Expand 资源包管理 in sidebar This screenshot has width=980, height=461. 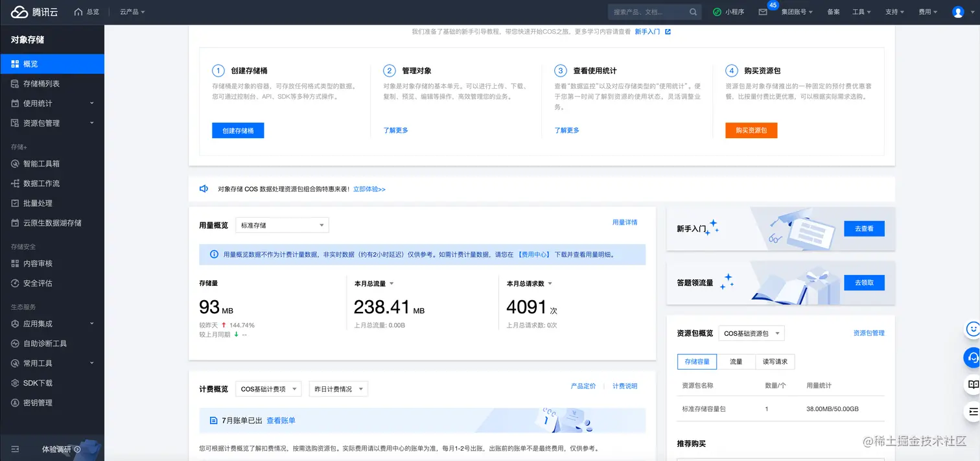coord(52,123)
